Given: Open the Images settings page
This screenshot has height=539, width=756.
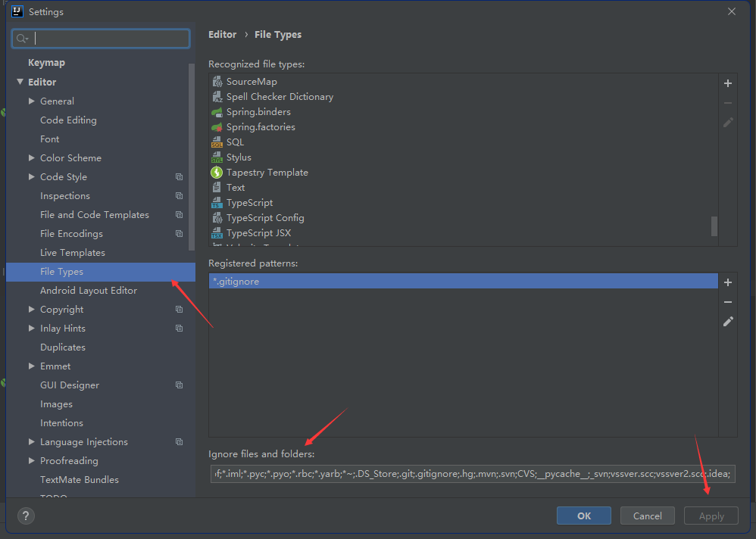Looking at the screenshot, I should [56, 404].
